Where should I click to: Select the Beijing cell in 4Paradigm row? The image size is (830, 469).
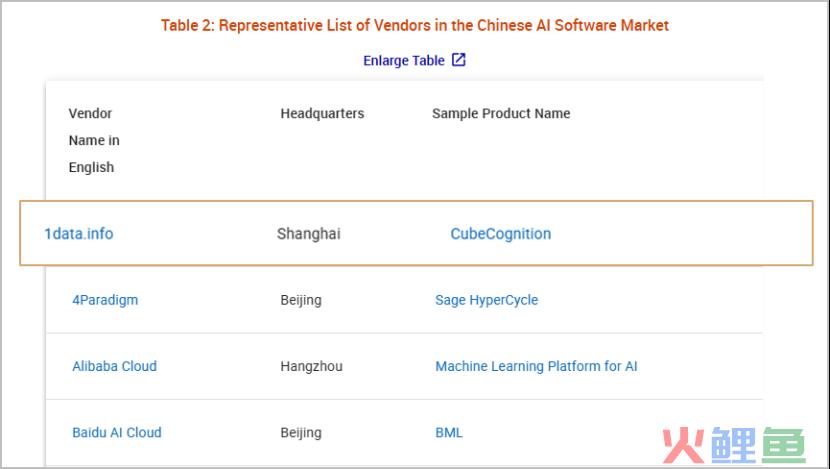301,300
